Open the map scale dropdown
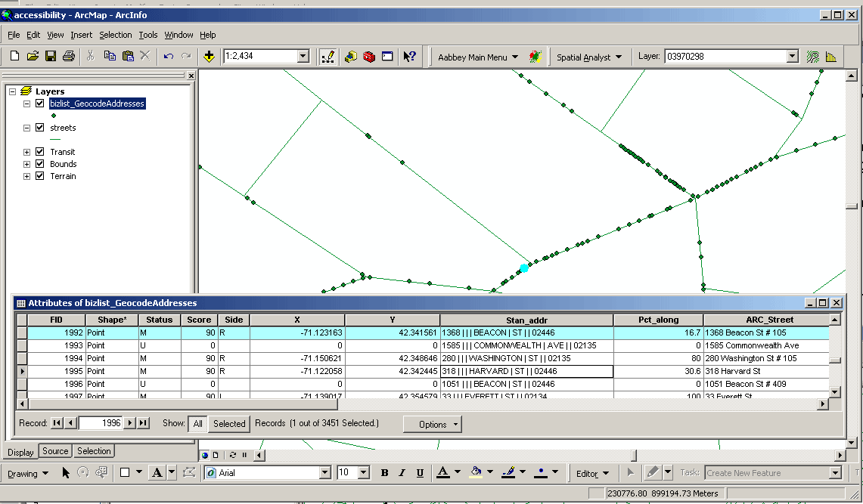The width and height of the screenshot is (863, 504). click(303, 56)
